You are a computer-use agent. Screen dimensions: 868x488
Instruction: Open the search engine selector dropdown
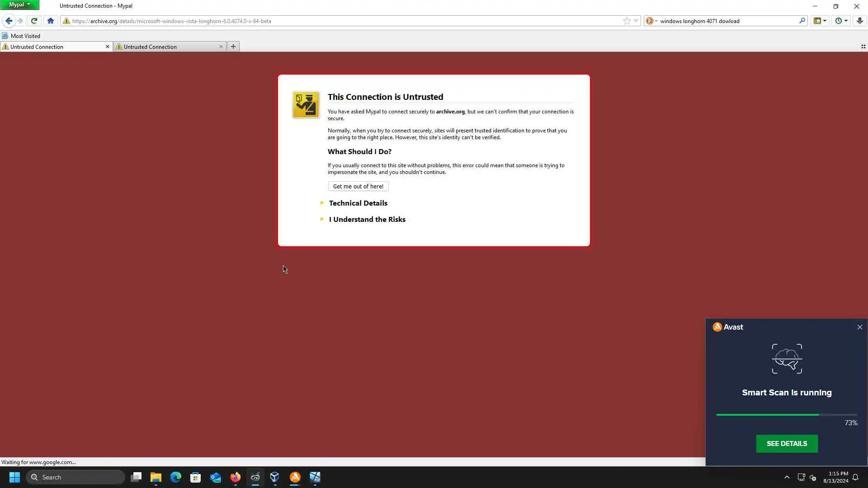(x=651, y=21)
